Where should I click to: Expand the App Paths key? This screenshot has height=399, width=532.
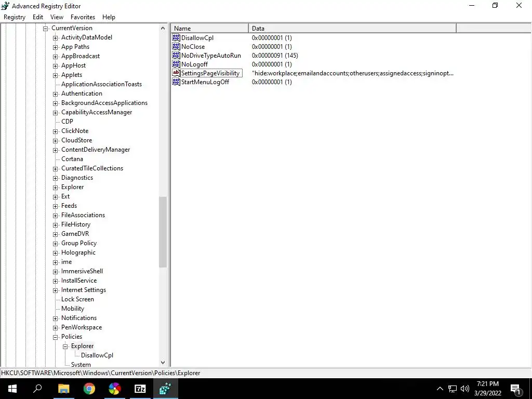pos(55,47)
